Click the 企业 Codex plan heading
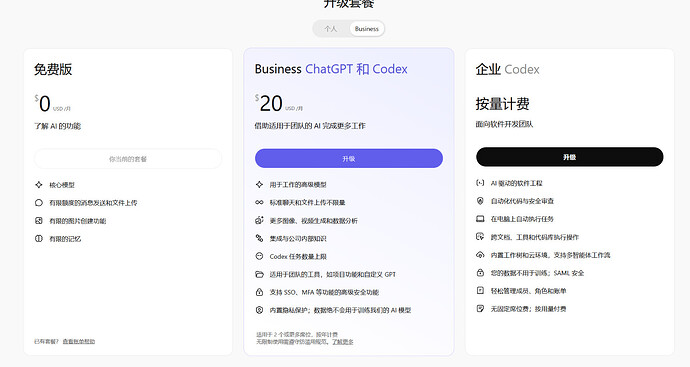690x367 pixels. pos(507,70)
